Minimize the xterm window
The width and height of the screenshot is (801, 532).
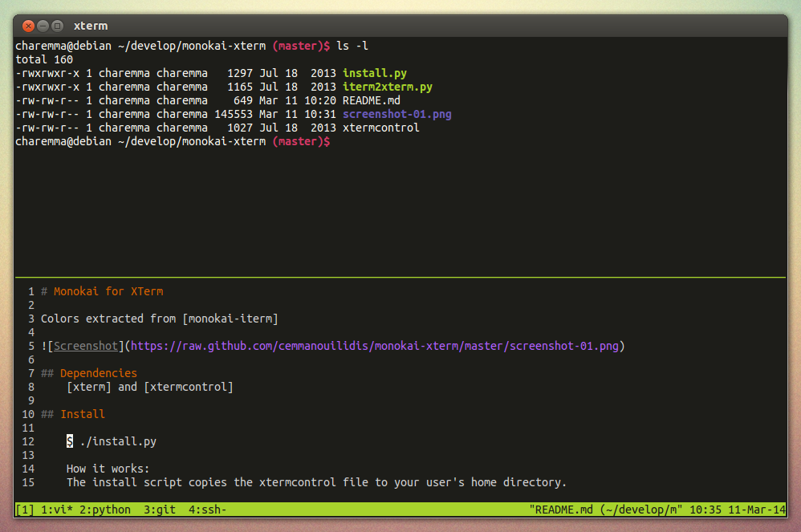[43, 26]
